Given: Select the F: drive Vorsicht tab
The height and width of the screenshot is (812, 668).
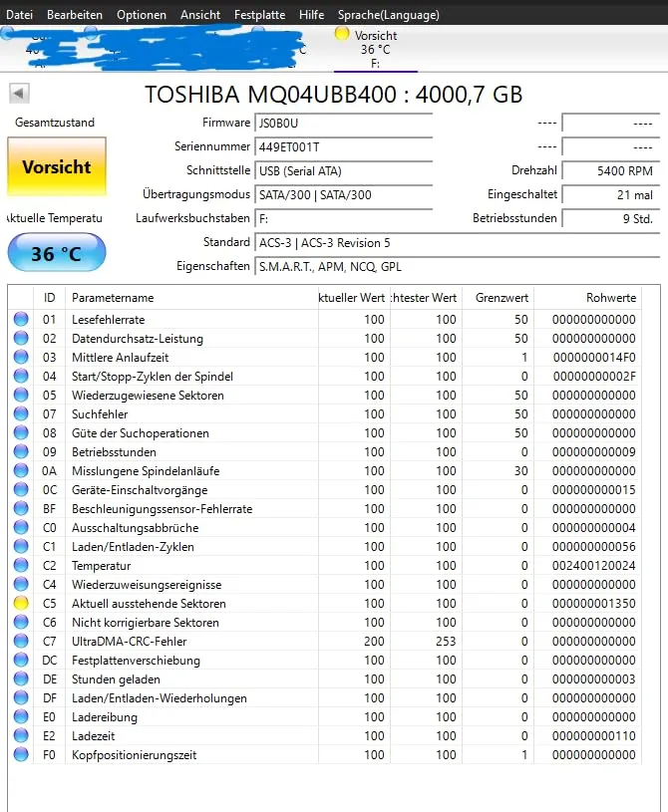Looking at the screenshot, I should pos(376,49).
